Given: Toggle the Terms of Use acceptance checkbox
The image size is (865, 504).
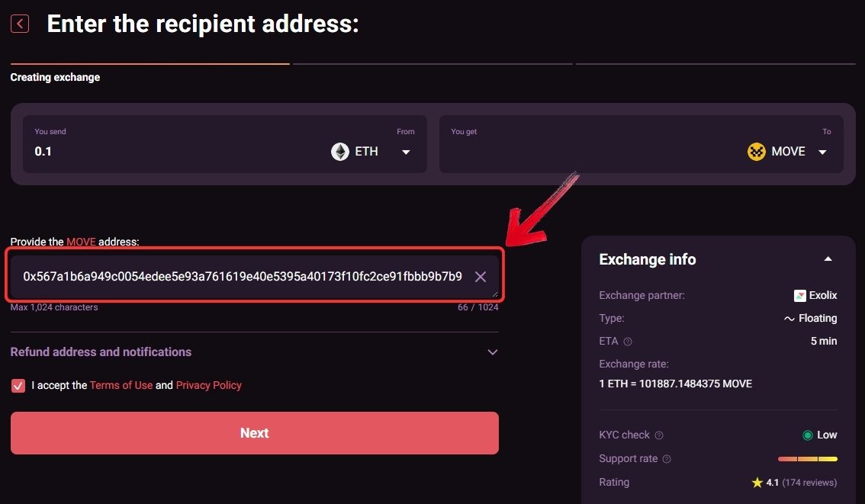Looking at the screenshot, I should click(x=18, y=386).
